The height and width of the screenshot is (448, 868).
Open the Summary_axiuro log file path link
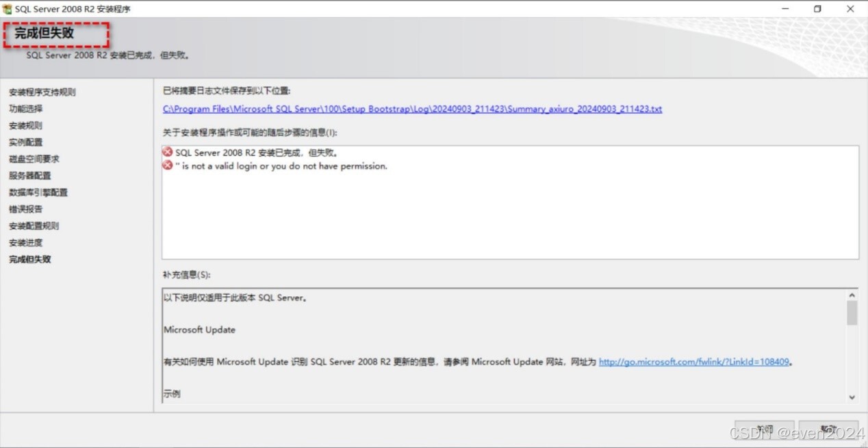point(412,109)
